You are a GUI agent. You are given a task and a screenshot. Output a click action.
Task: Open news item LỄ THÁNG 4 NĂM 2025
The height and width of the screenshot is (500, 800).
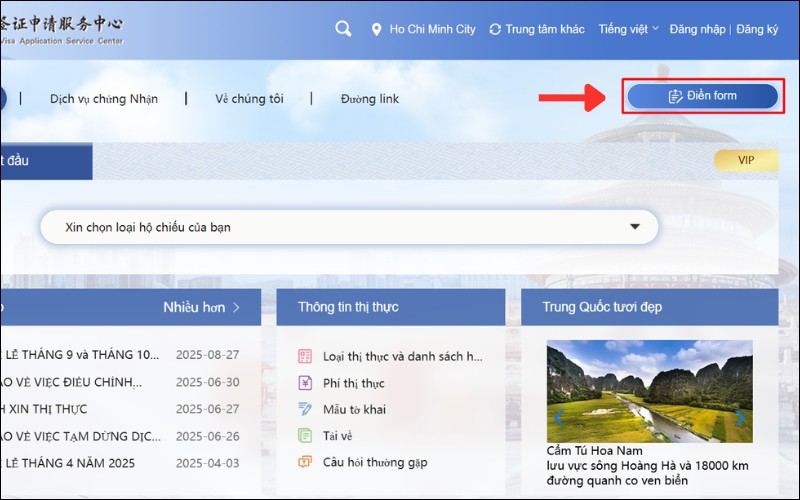(x=68, y=463)
